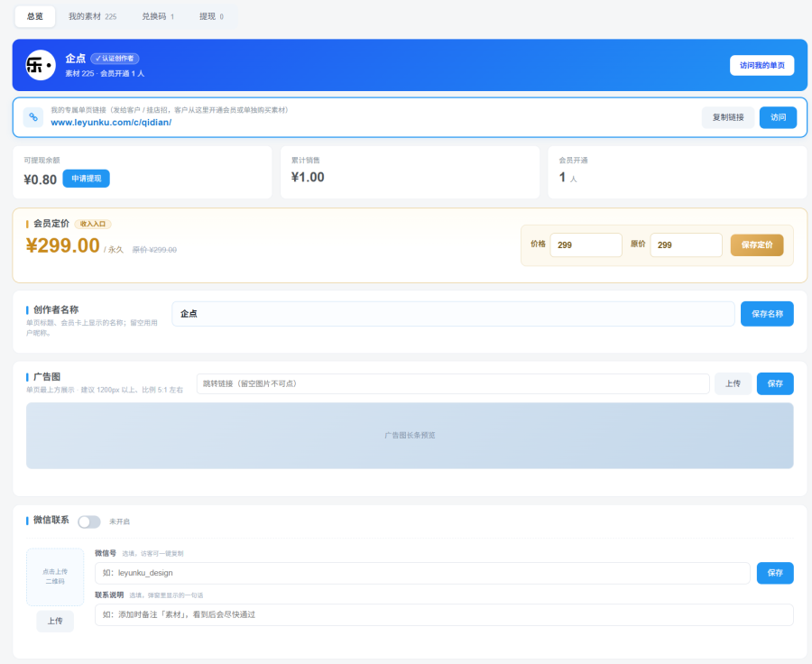Toggle the 微信联系 switch on
The height and width of the screenshot is (664, 812).
89,521
